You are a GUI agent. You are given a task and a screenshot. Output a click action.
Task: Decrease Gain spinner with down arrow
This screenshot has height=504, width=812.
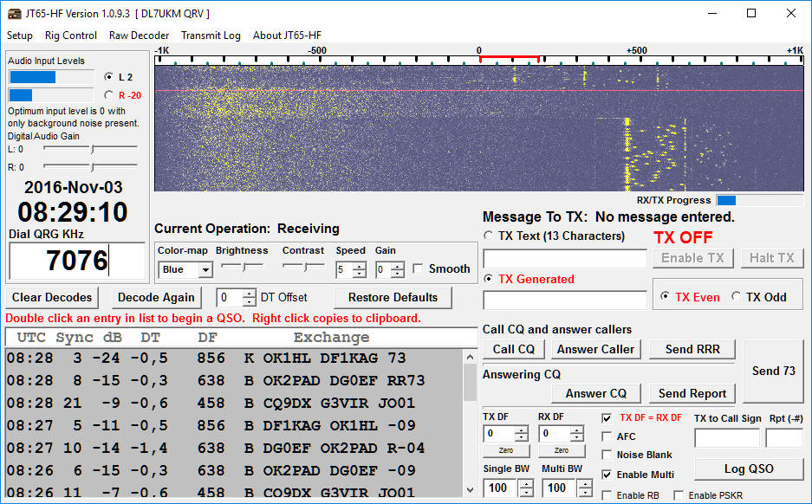(398, 274)
